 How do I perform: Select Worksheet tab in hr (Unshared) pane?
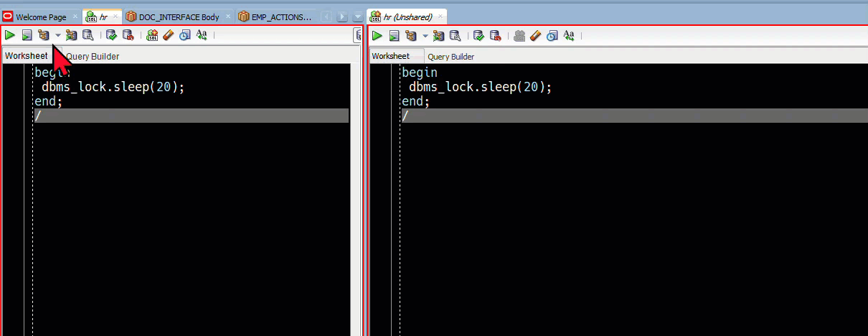pyautogui.click(x=391, y=56)
